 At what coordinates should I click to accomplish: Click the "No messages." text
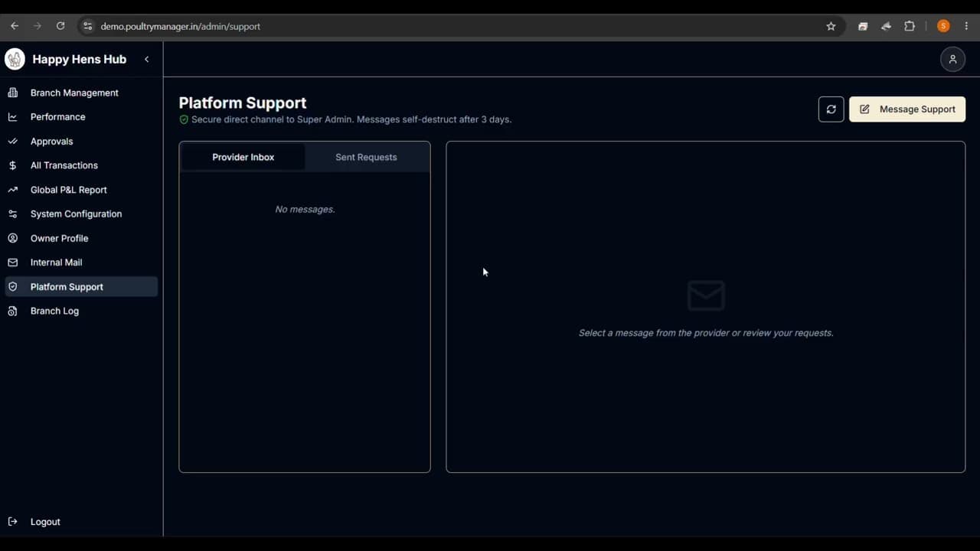click(305, 209)
